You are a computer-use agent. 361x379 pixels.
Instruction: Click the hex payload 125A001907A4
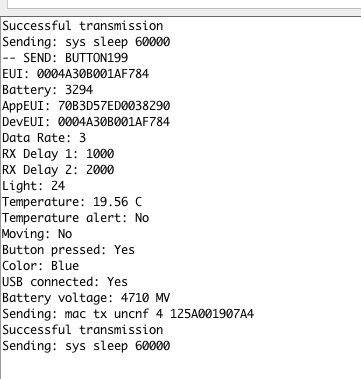212,314
